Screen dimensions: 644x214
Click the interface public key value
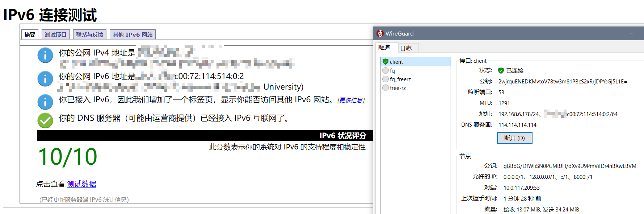coord(563,82)
